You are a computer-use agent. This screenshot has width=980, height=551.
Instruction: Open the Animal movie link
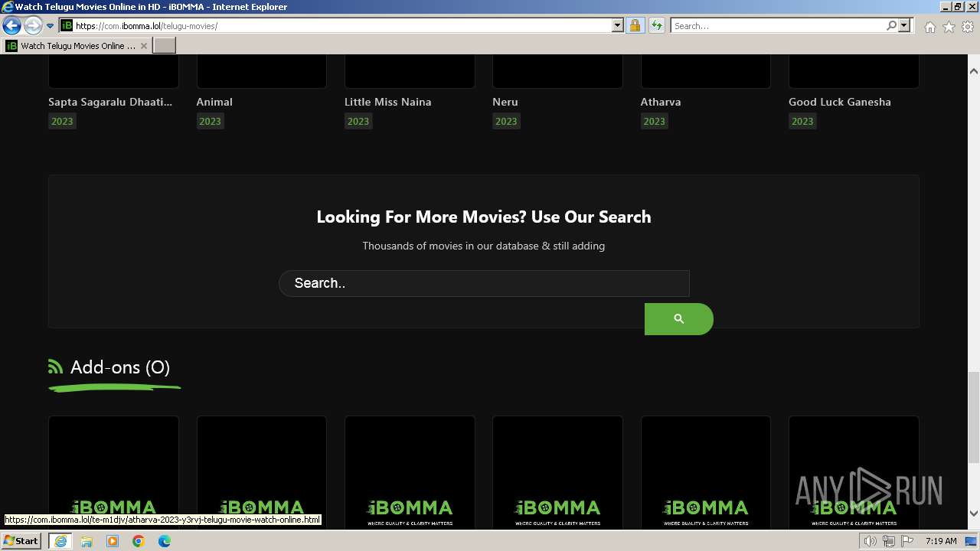click(x=214, y=102)
